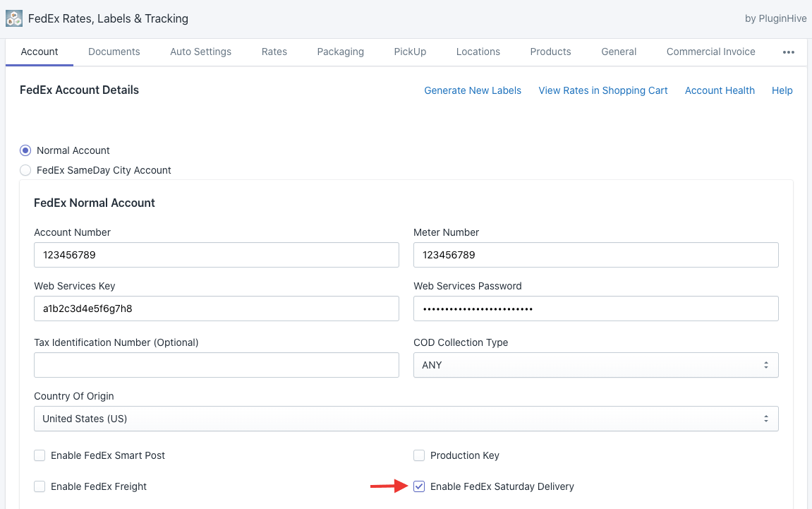Check the Production Key box
This screenshot has height=509, width=812.
click(419, 455)
